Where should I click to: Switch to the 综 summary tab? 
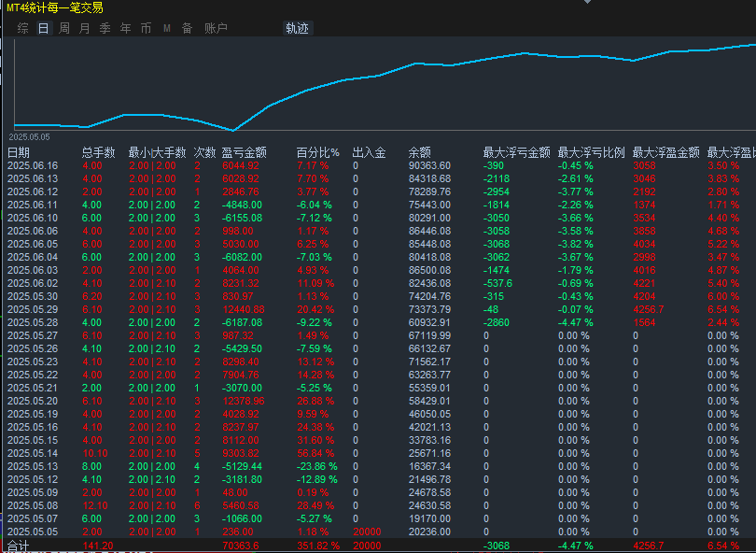pos(22,28)
